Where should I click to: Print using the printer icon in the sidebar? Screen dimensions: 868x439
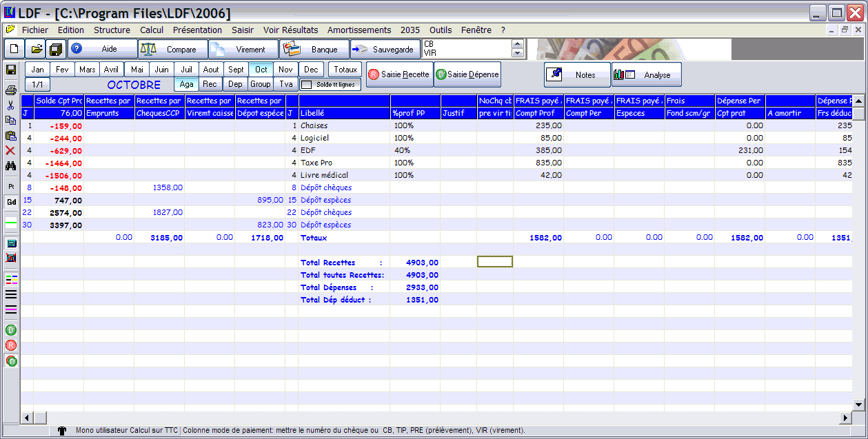[11, 90]
